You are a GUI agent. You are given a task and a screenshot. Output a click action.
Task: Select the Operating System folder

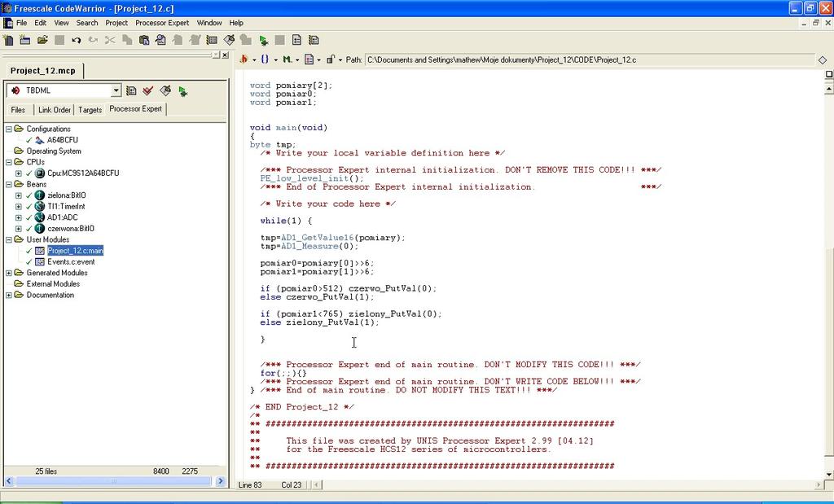tap(54, 151)
